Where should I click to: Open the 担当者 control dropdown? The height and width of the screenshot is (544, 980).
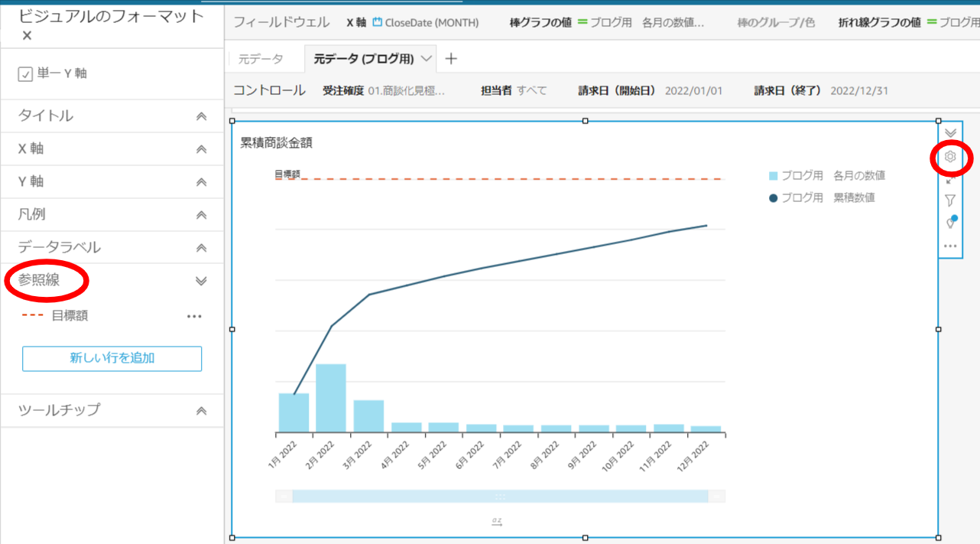pos(531,91)
